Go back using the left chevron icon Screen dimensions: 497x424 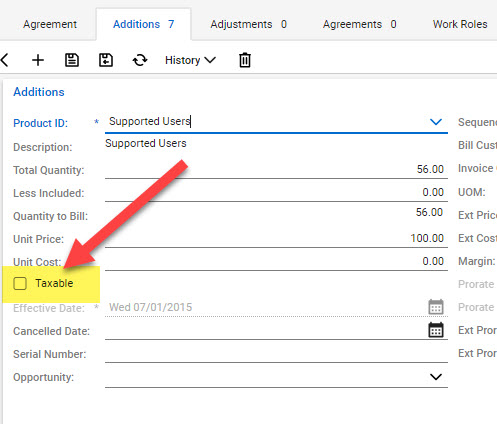click(x=4, y=60)
